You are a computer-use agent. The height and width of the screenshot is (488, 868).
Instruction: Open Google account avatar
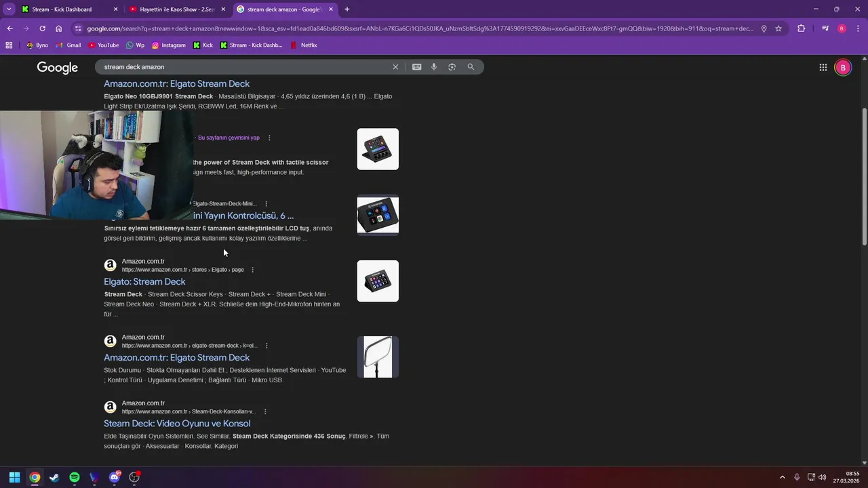tap(843, 67)
